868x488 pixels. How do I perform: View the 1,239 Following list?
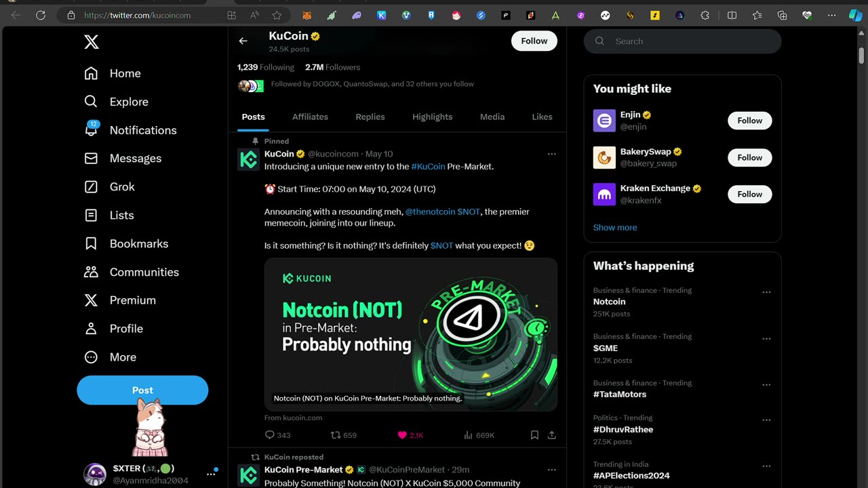coord(266,67)
